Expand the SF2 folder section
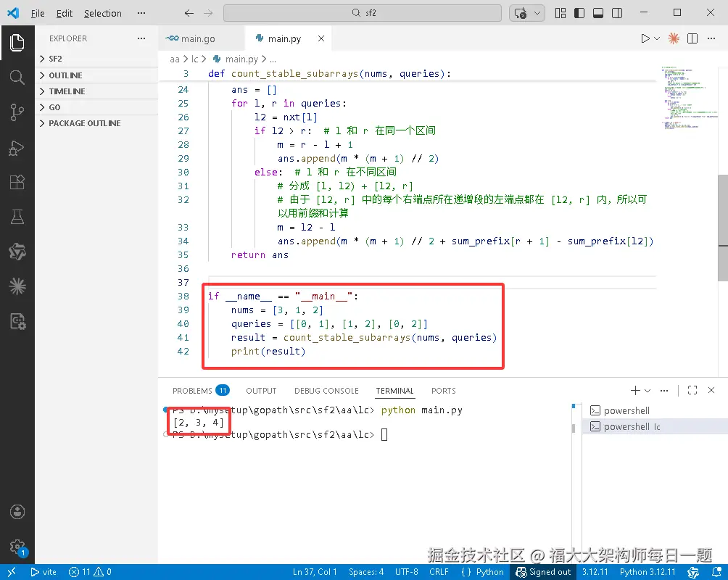This screenshot has height=580, width=728. [96, 59]
